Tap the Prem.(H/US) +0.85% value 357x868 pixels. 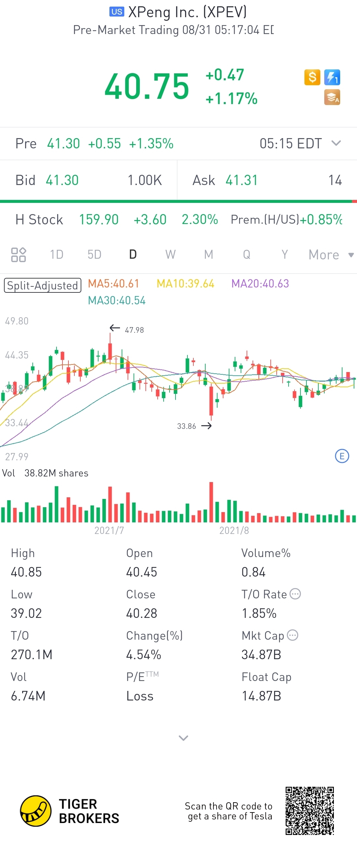(287, 219)
